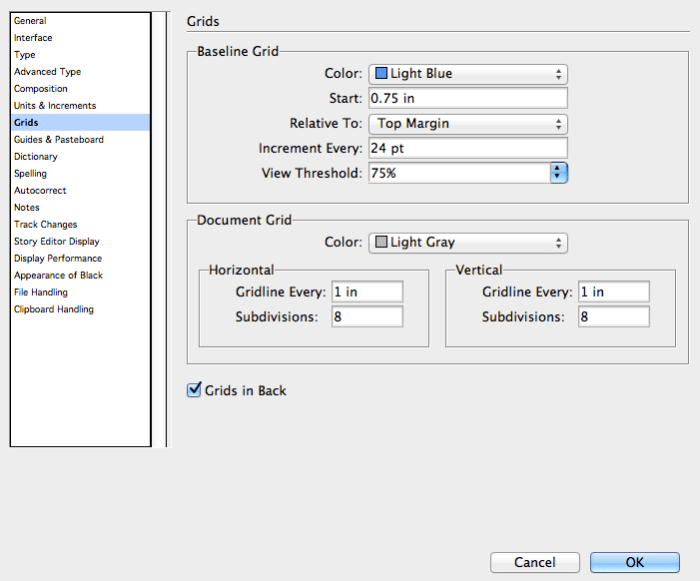Open Baseline Grid Color dropdown showing Light Blue

point(468,74)
